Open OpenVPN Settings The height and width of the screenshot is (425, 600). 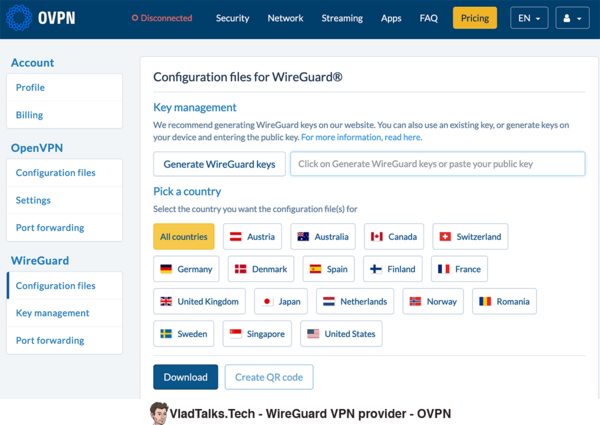tap(64, 200)
